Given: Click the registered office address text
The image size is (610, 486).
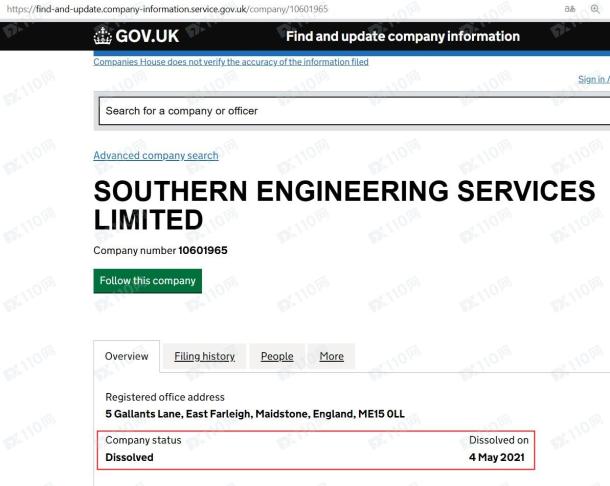Looking at the screenshot, I should [x=255, y=414].
